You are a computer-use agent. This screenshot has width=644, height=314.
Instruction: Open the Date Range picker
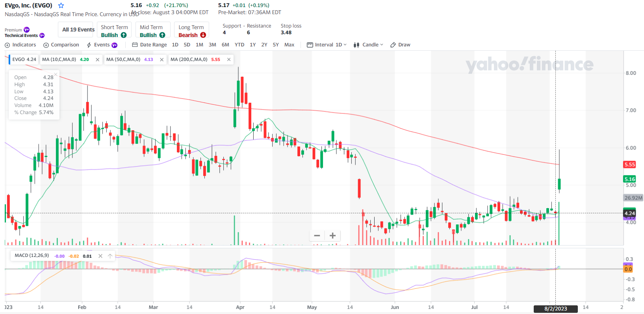[150, 45]
